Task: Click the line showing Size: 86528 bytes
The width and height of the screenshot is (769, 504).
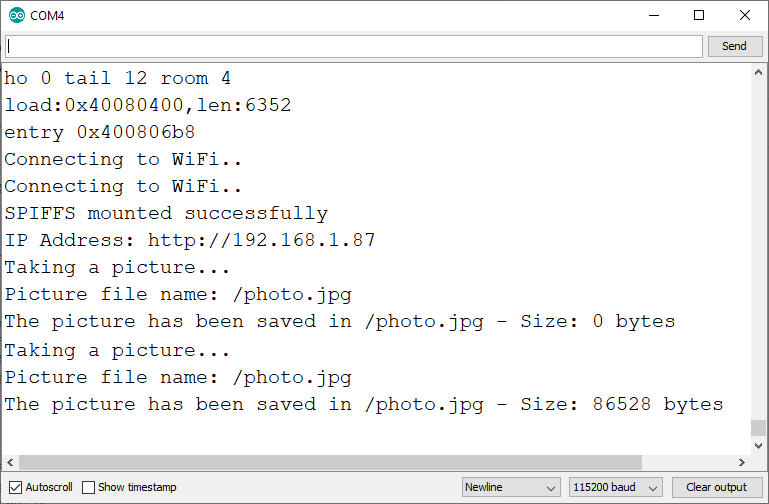Action: (x=364, y=404)
